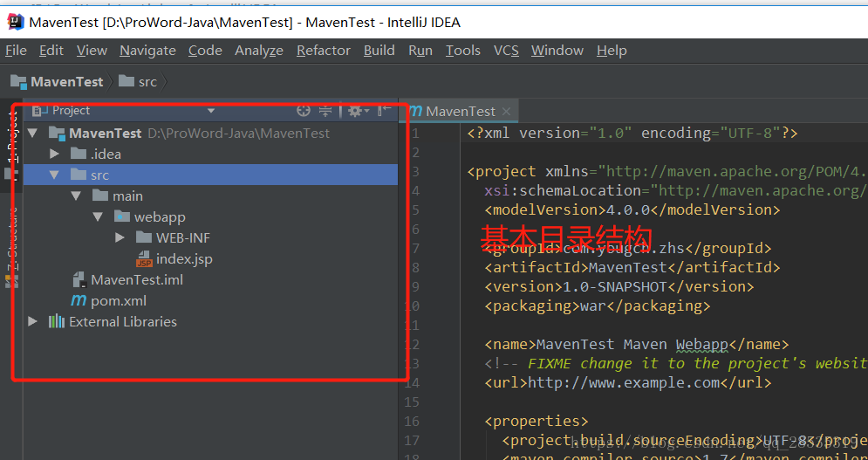This screenshot has height=460, width=868.
Task: Collapse the MavenTest root node arrow
Action: point(32,133)
